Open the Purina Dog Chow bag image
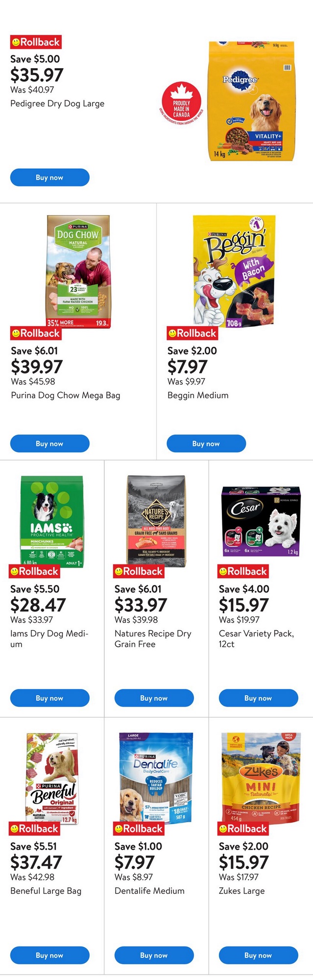313x980 pixels. (78, 271)
